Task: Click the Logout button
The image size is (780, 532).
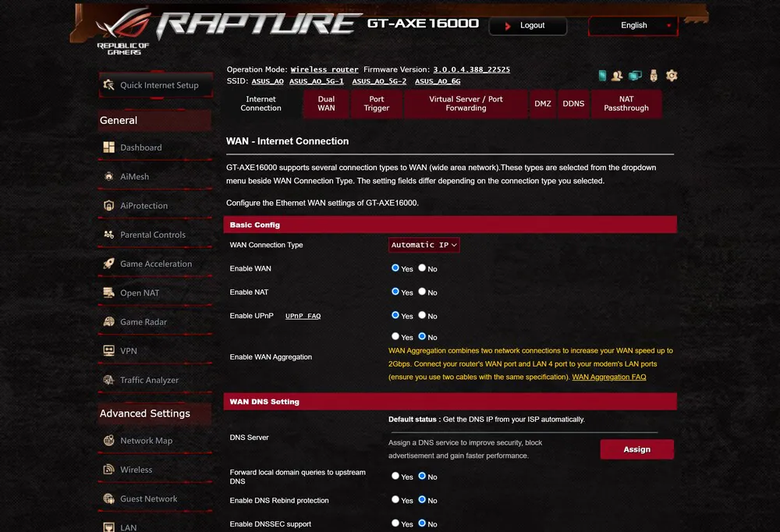Action: tap(528, 26)
